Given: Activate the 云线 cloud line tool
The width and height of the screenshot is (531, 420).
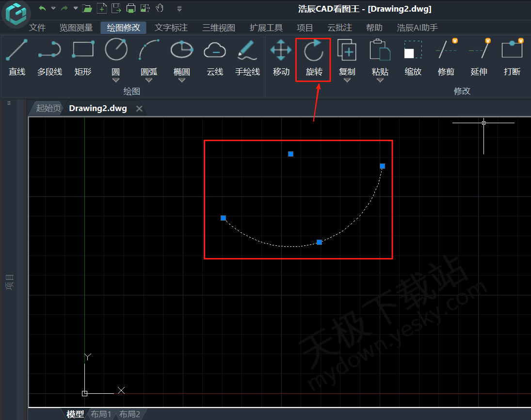Looking at the screenshot, I should [214, 58].
